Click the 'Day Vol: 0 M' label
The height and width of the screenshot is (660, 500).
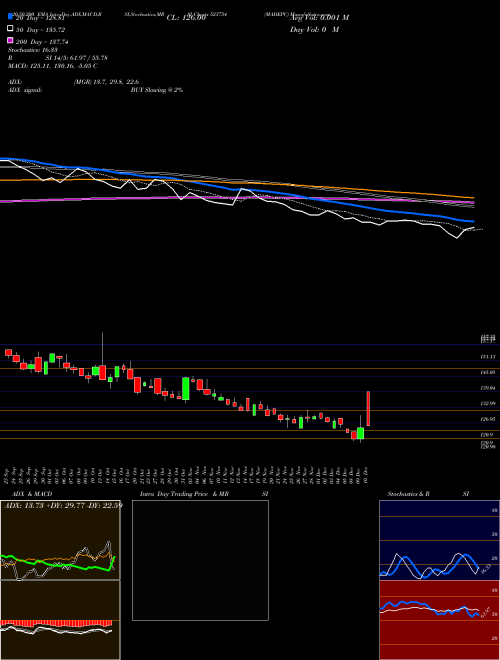(x=314, y=30)
